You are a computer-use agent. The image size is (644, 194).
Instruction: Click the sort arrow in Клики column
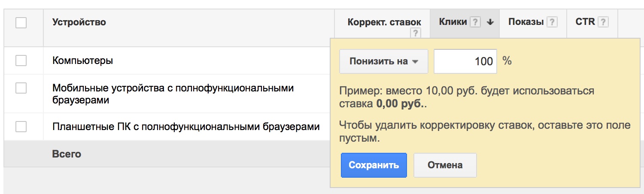click(490, 23)
